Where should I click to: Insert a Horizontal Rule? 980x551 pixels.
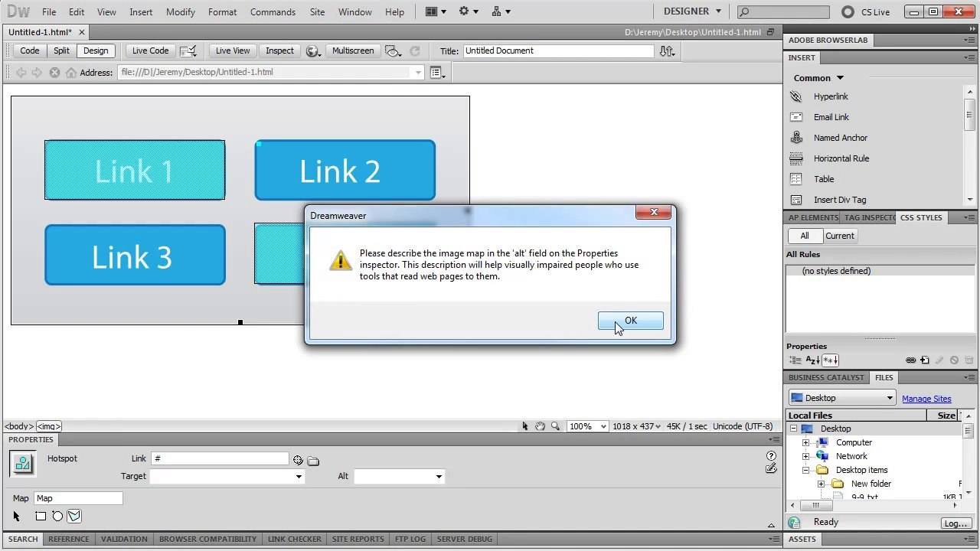click(841, 158)
